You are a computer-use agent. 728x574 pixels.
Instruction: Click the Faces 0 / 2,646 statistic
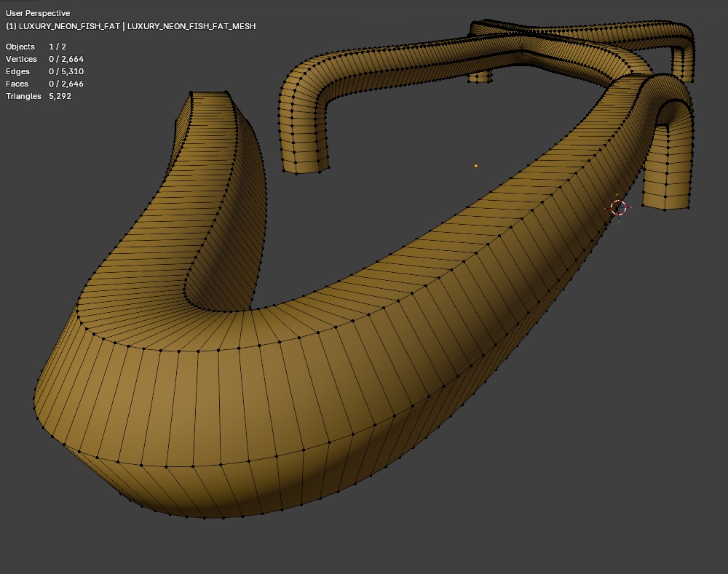click(44, 84)
